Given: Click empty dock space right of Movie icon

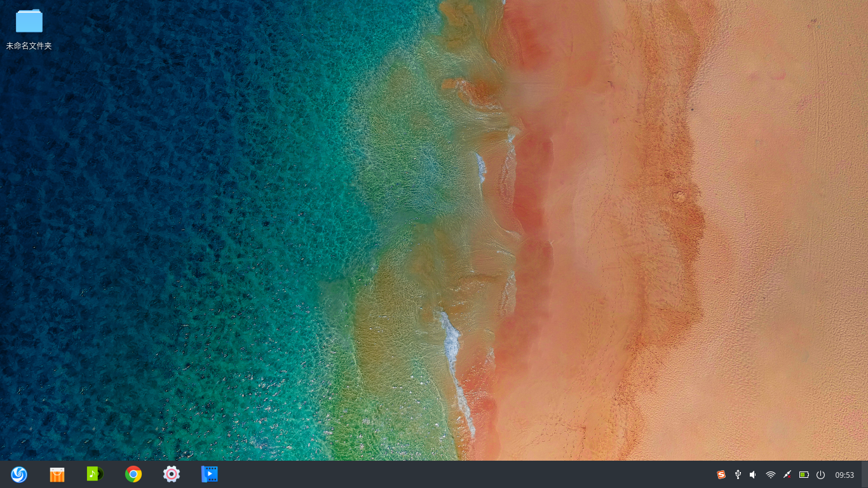Looking at the screenshot, I should tap(445, 475).
